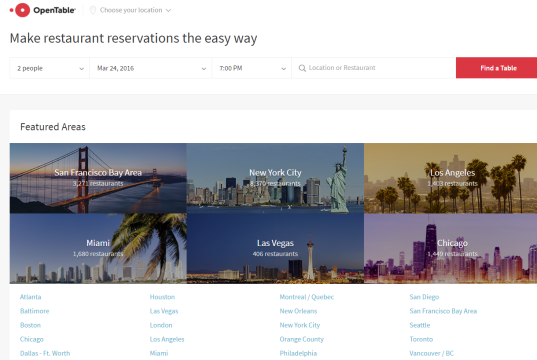Click the Featured Areas heading
Viewport: 537px width, 360px height.
pyautogui.click(x=53, y=127)
